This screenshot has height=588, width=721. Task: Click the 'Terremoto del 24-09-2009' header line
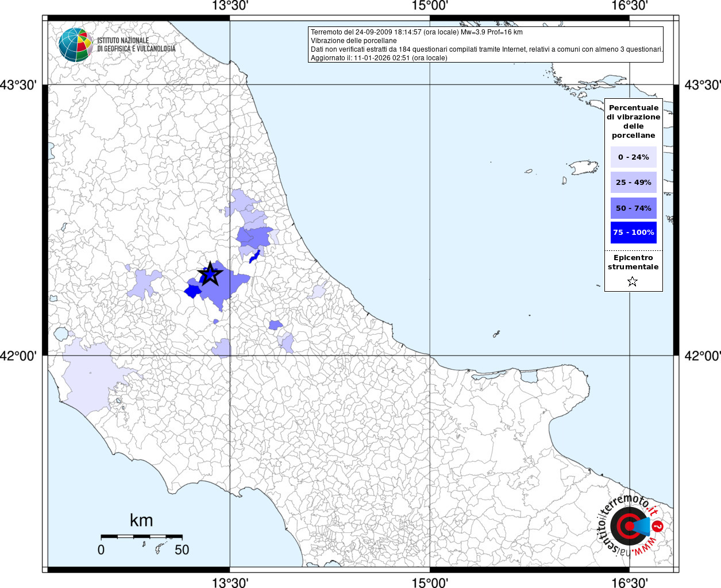coord(417,32)
